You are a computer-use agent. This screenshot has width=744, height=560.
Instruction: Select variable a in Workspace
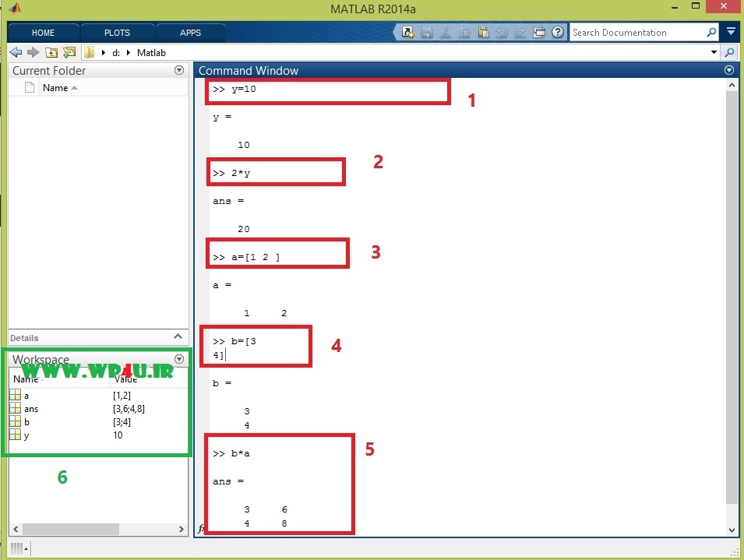26,396
